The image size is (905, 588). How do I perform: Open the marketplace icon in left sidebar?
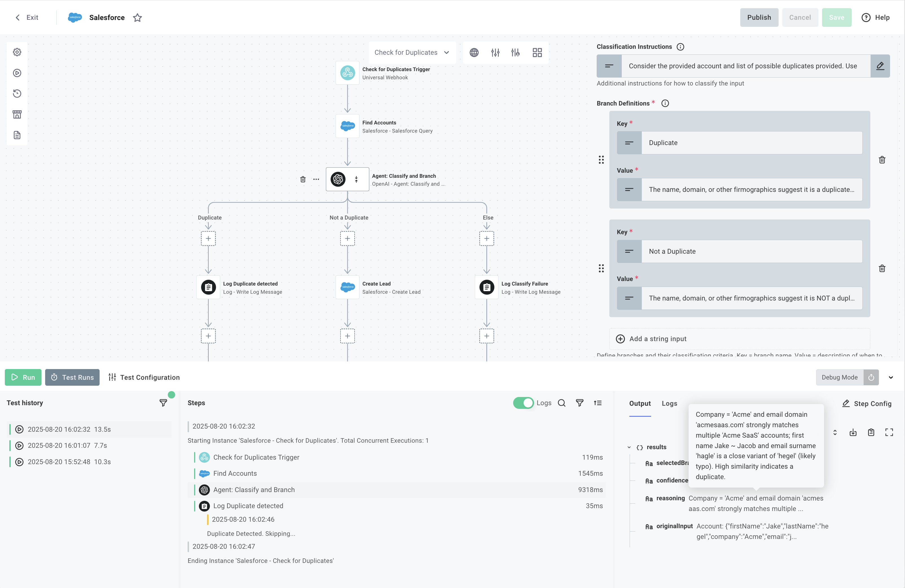coord(17,114)
